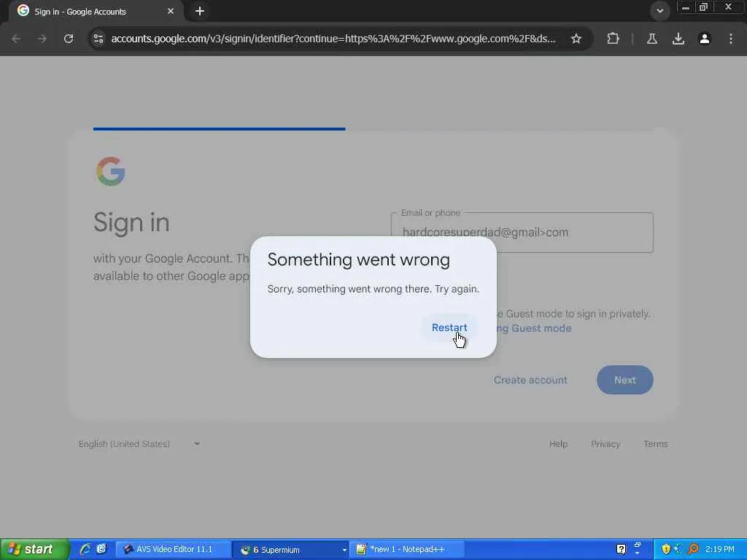This screenshot has height=560, width=747.
Task: Open the Privacy link in footer
Action: point(605,444)
